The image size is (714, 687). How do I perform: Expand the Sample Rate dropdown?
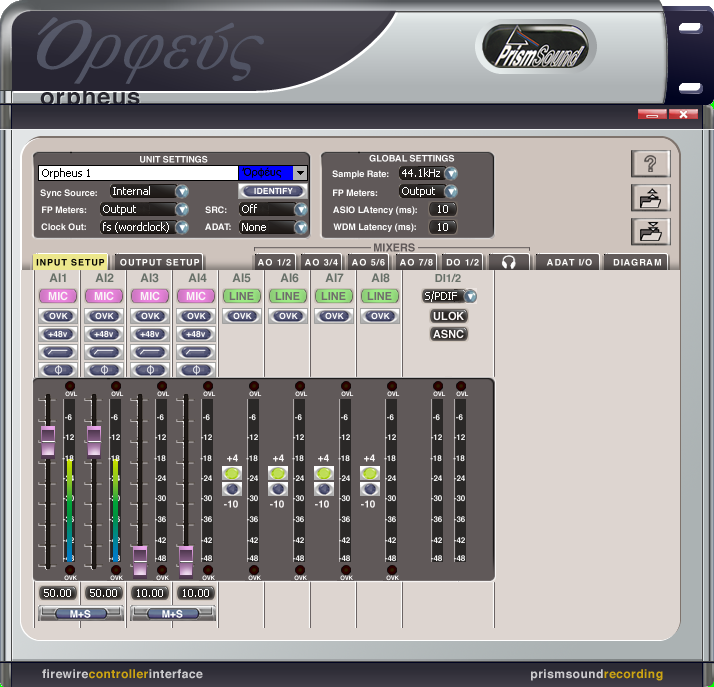point(451,174)
